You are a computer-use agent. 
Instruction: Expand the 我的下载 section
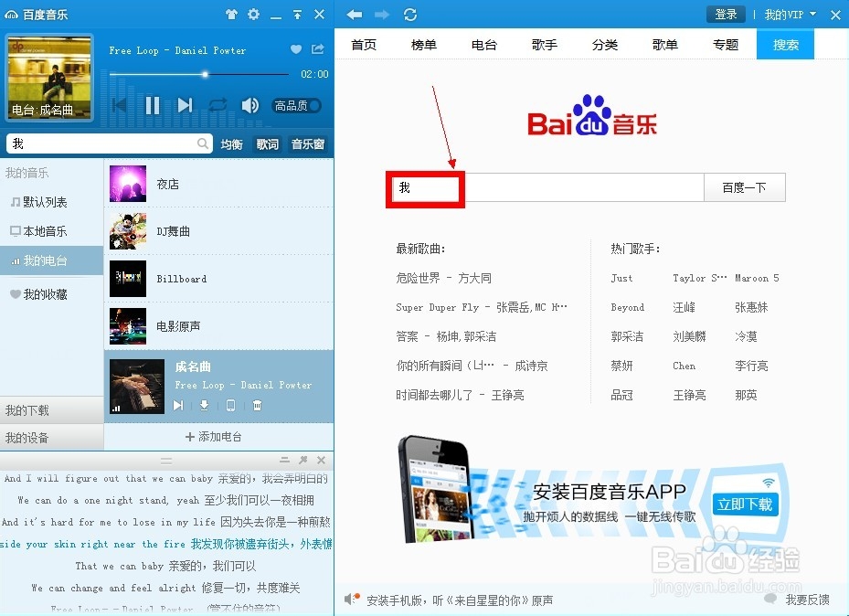51,410
